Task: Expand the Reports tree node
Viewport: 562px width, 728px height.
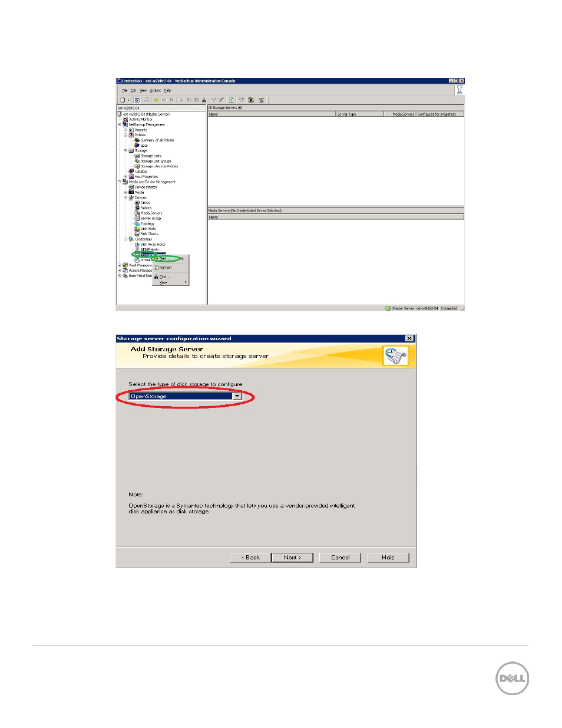Action: tap(125, 130)
